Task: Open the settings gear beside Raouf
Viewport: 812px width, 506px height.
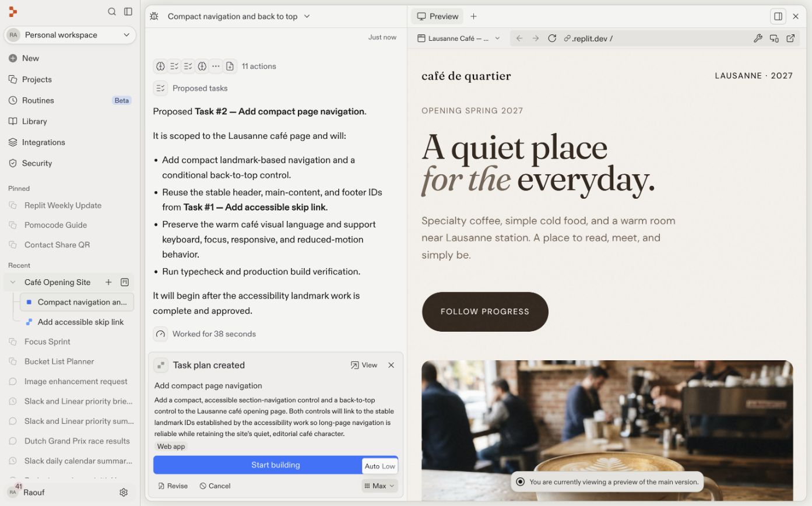Action: [x=124, y=493]
